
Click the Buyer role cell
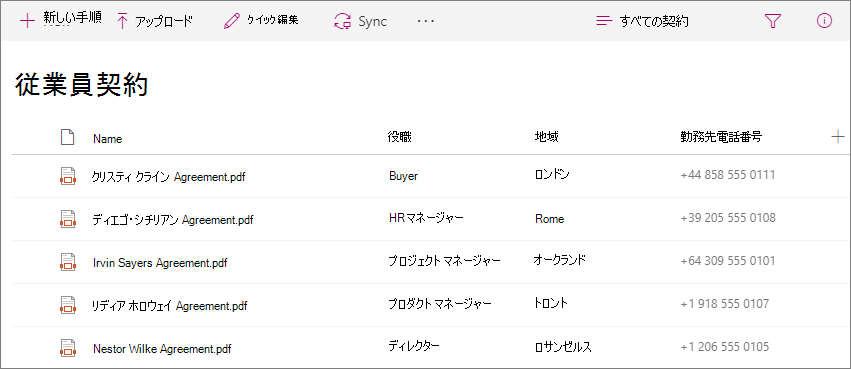click(403, 176)
